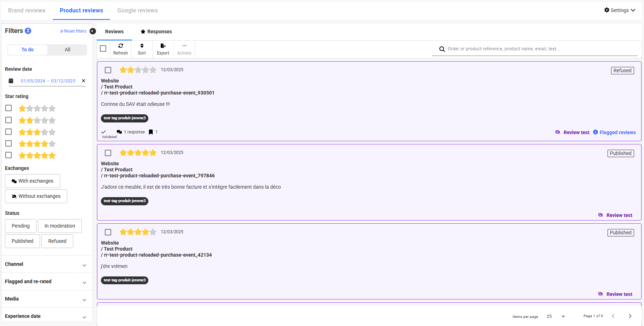Collapse the filters panel arrow

coord(93,31)
